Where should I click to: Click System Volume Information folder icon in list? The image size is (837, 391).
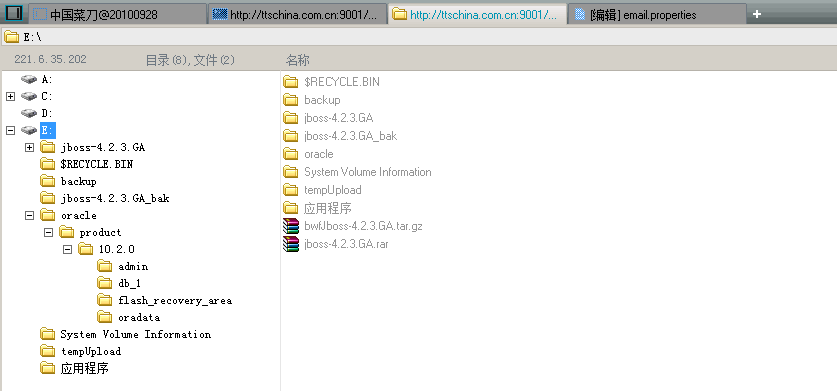point(291,172)
